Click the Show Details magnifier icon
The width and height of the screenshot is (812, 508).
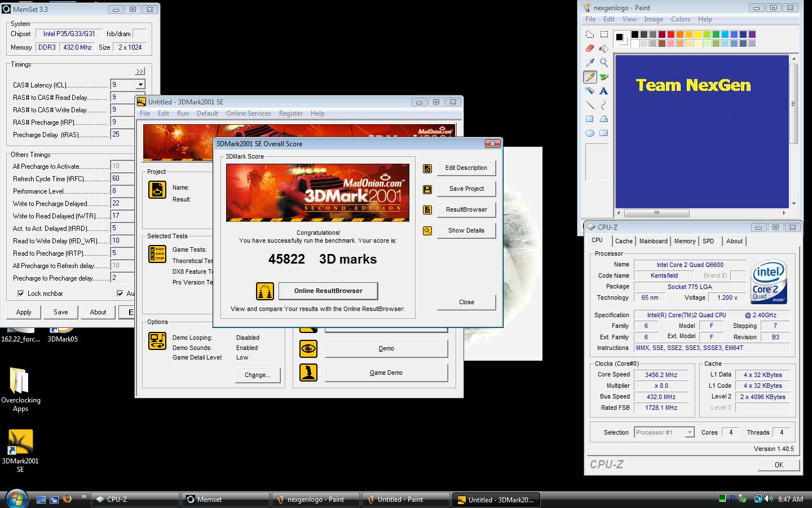(427, 231)
